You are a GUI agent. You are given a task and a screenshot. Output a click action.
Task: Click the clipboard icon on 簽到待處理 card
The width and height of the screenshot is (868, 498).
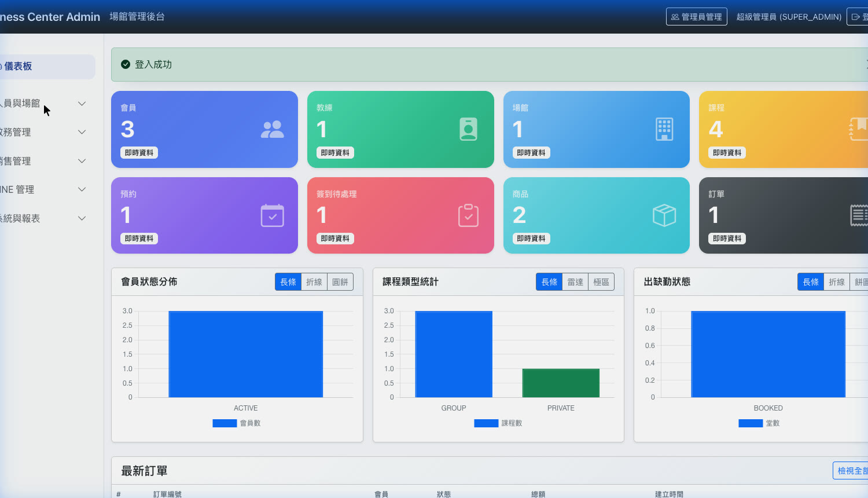click(468, 215)
